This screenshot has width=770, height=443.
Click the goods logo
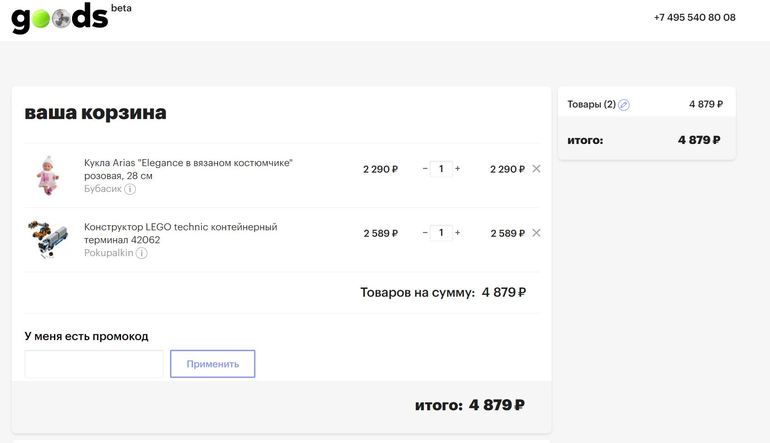point(60,17)
